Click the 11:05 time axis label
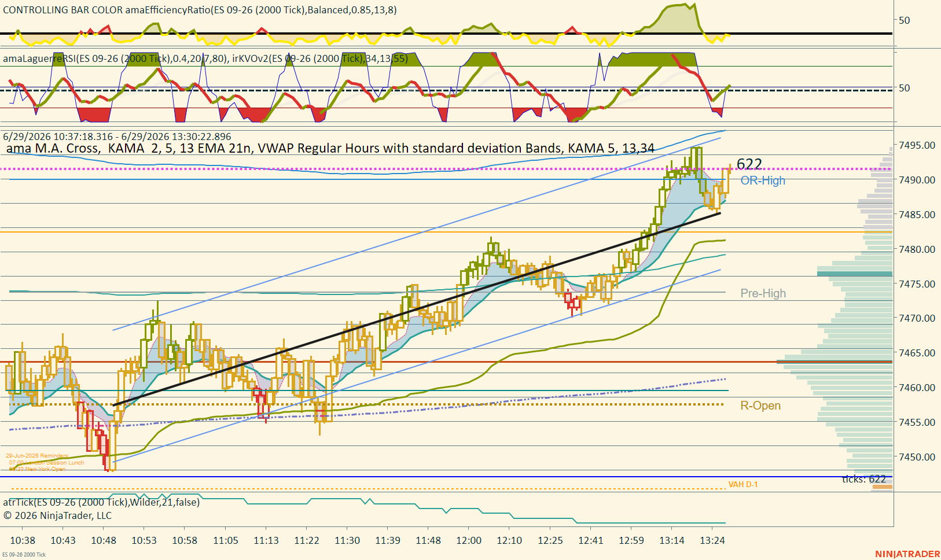Screen dimensions: 941x560 point(226,540)
